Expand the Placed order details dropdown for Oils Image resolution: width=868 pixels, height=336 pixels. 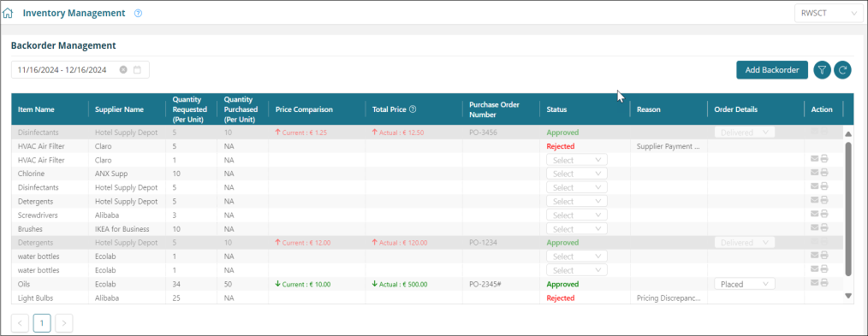tap(745, 284)
